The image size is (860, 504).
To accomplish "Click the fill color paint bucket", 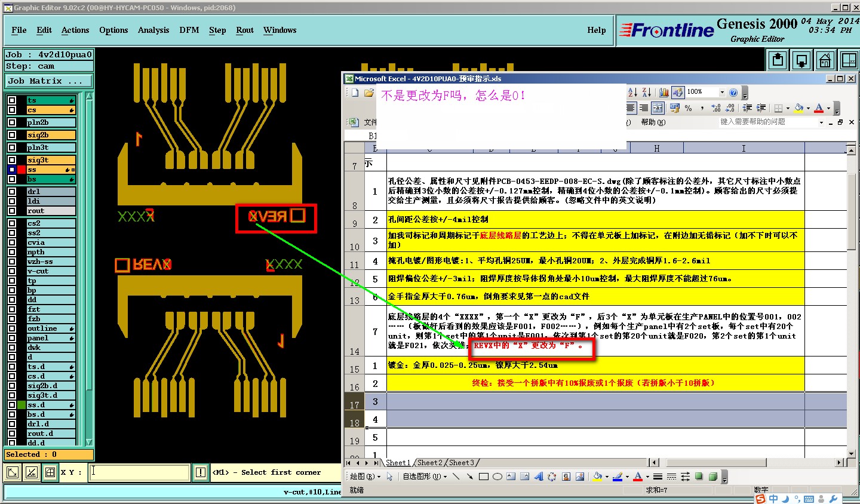I will pyautogui.click(x=799, y=108).
